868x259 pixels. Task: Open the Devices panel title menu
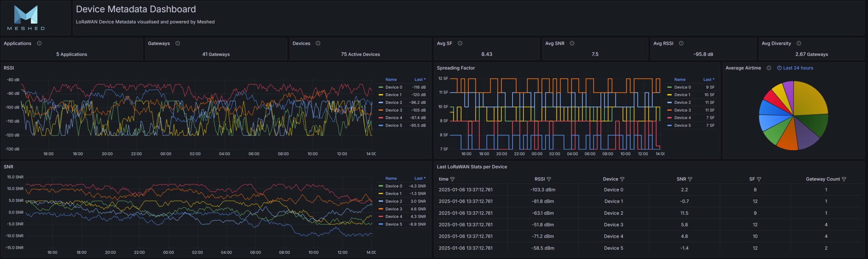301,43
